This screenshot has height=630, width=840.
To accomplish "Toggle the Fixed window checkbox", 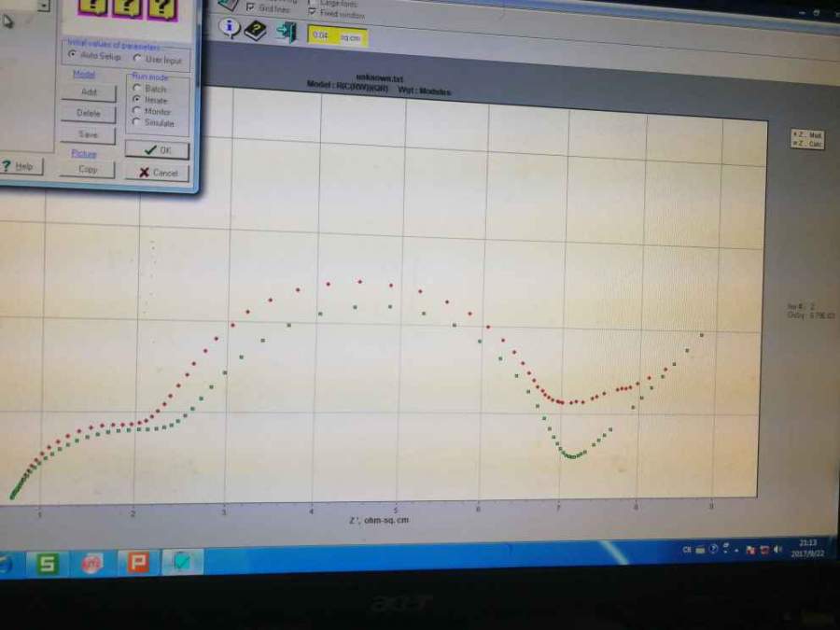I will pyautogui.click(x=312, y=10).
